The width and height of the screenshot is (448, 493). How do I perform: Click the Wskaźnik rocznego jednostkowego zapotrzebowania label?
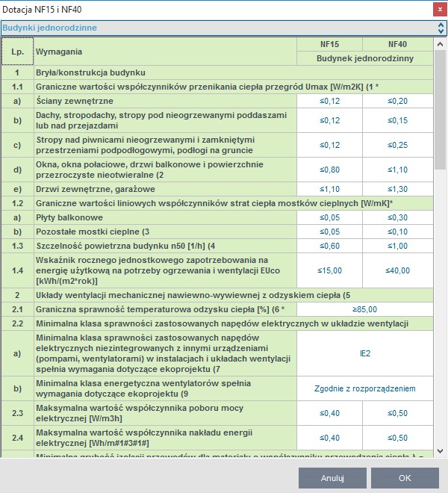click(165, 270)
